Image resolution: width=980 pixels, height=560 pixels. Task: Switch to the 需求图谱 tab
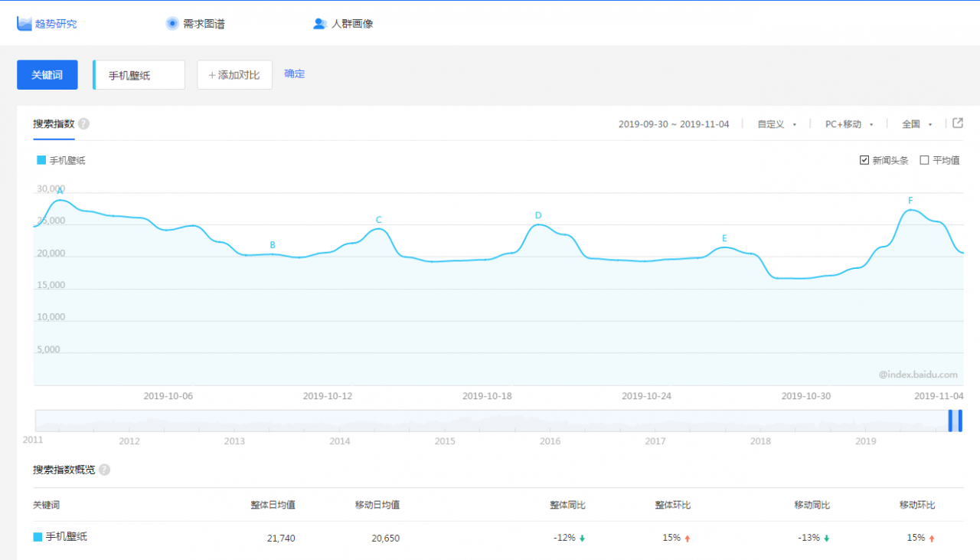(195, 24)
